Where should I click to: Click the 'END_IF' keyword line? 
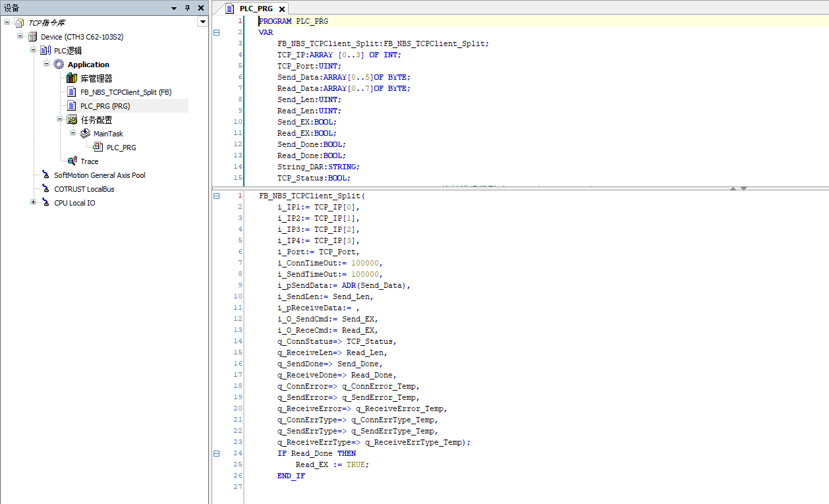coord(291,476)
